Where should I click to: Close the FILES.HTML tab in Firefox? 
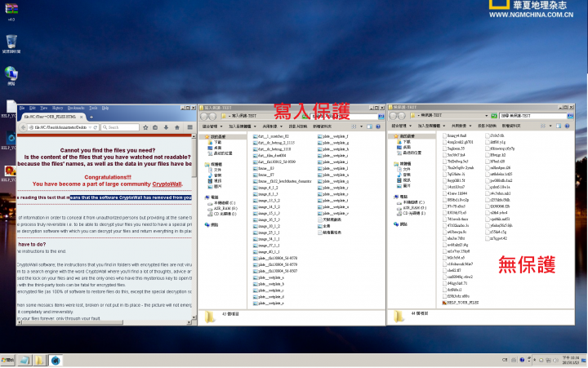82,117
